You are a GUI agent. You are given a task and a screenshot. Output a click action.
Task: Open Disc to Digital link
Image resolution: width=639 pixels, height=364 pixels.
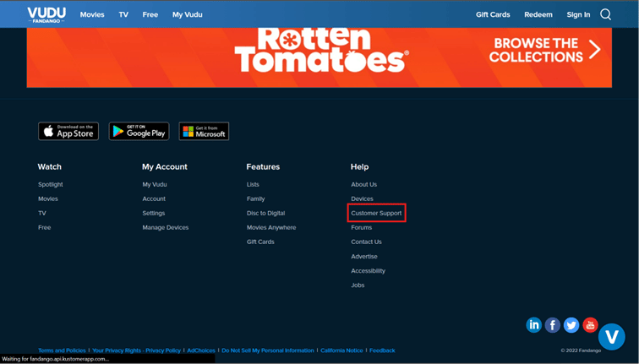coord(265,213)
